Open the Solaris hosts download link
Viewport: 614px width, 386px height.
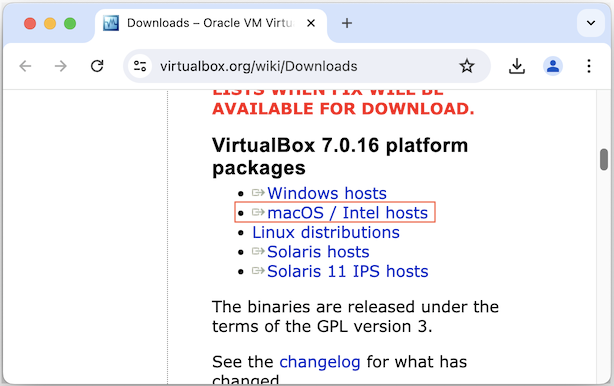pyautogui.click(x=318, y=252)
